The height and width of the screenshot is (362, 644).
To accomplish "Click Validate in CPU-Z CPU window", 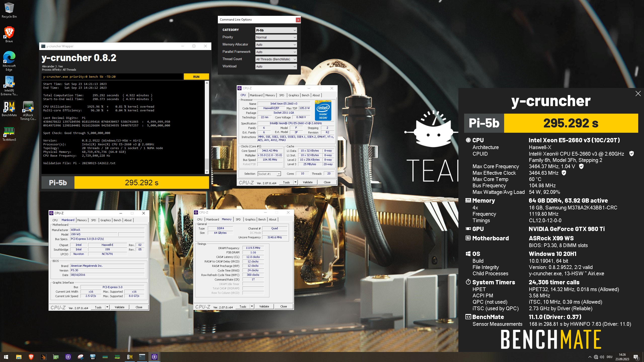I will tap(307, 182).
